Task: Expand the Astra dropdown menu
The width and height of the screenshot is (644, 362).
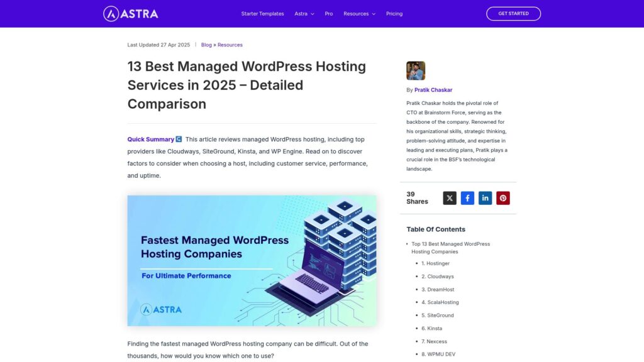Action: click(304, 14)
